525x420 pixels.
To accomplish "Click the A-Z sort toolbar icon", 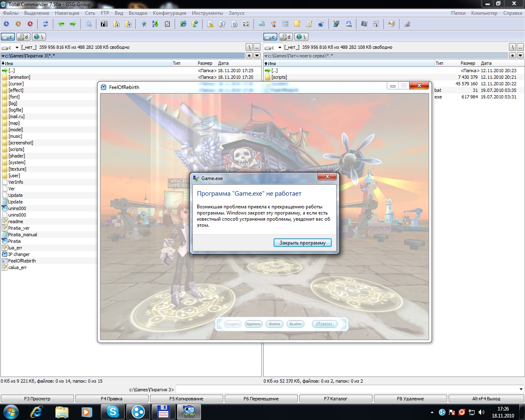I will (155, 24).
